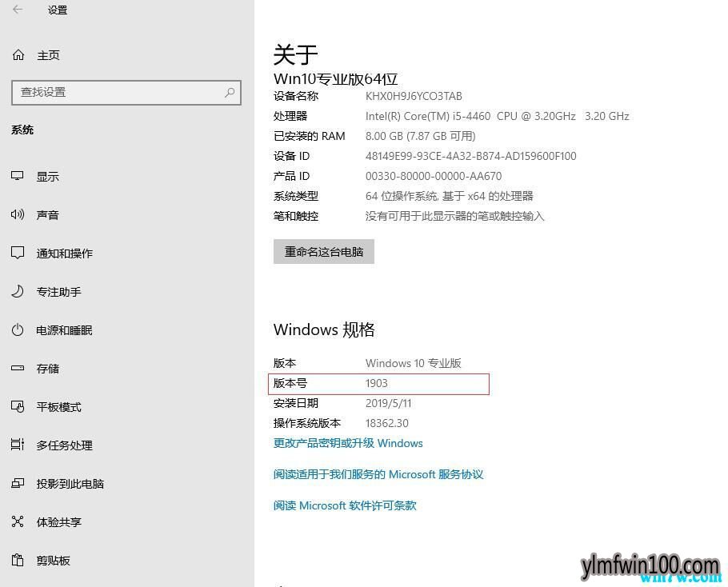The image size is (728, 587).
Task: Click the Clipboard icon
Action: [x=17, y=560]
